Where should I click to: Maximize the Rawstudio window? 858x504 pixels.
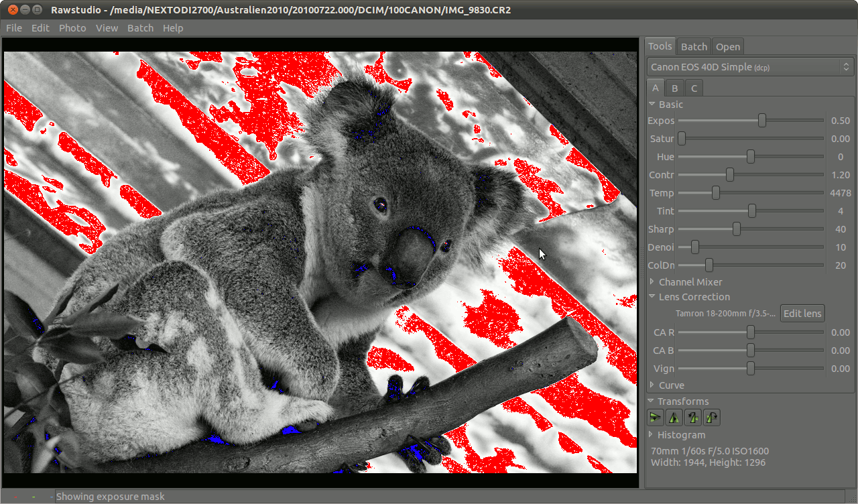38,9
